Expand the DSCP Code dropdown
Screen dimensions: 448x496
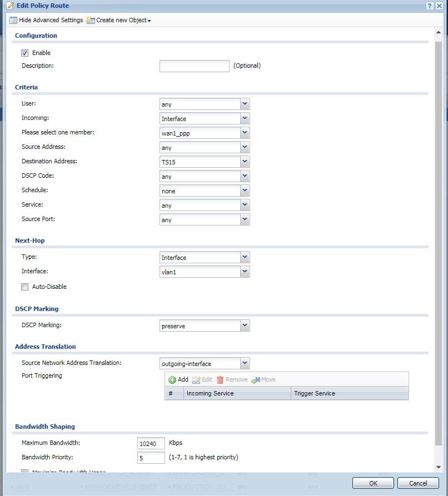point(245,176)
